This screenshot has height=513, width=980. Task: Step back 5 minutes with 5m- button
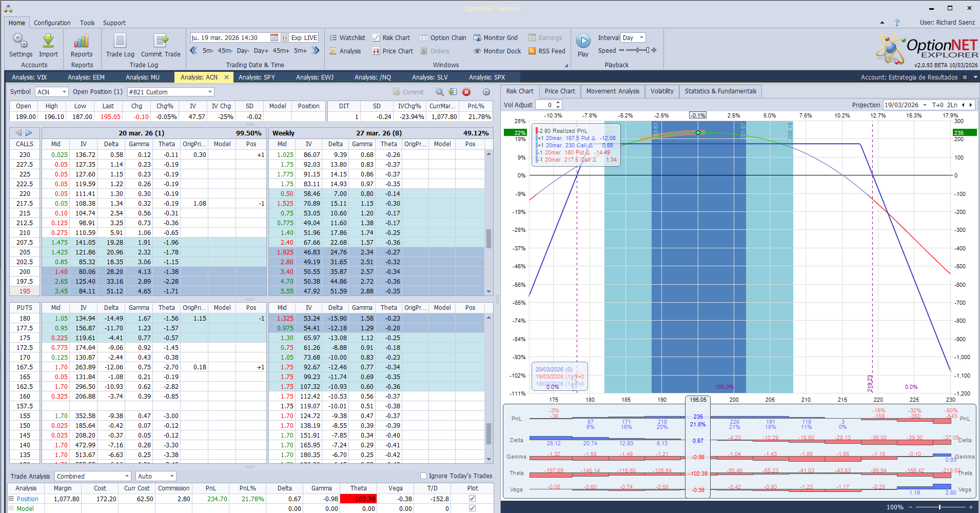208,51
